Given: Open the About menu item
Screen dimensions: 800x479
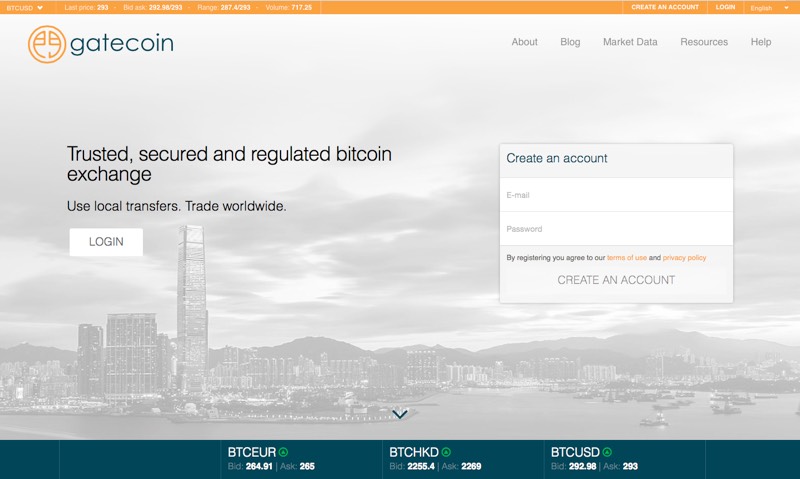Looking at the screenshot, I should coord(524,42).
